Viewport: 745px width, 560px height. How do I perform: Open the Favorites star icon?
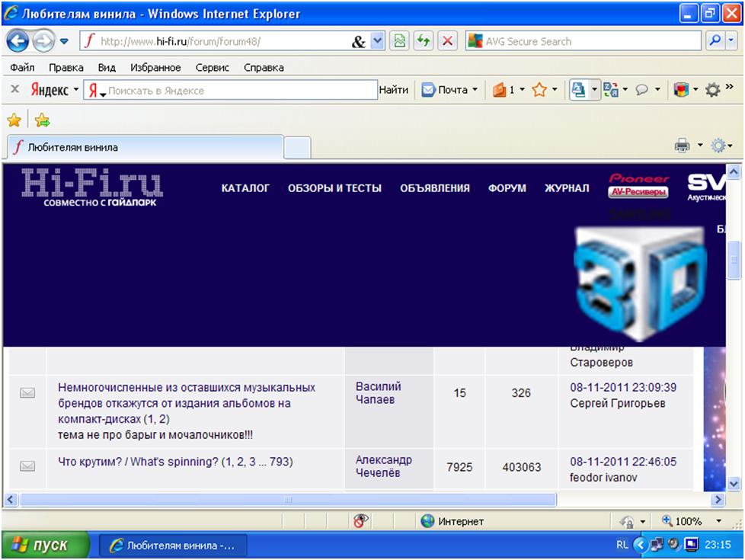pos(13,120)
